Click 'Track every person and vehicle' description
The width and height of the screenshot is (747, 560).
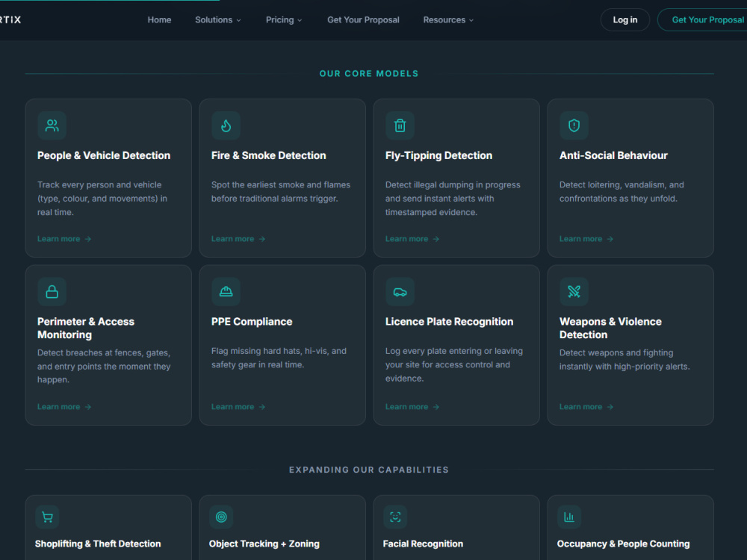(102, 199)
